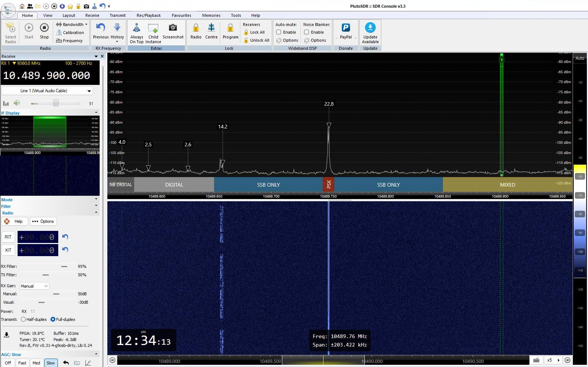Switch to the Layout tab
Screen dimensions: 588x367
[69, 15]
